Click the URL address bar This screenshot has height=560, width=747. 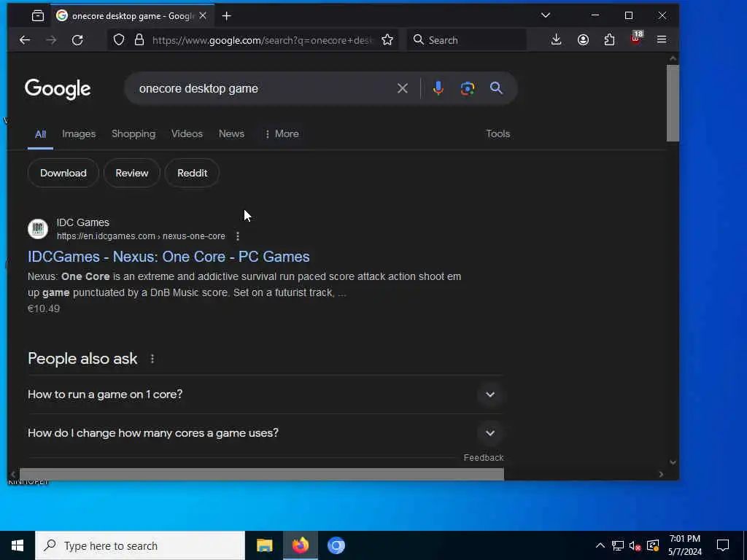coord(261,40)
